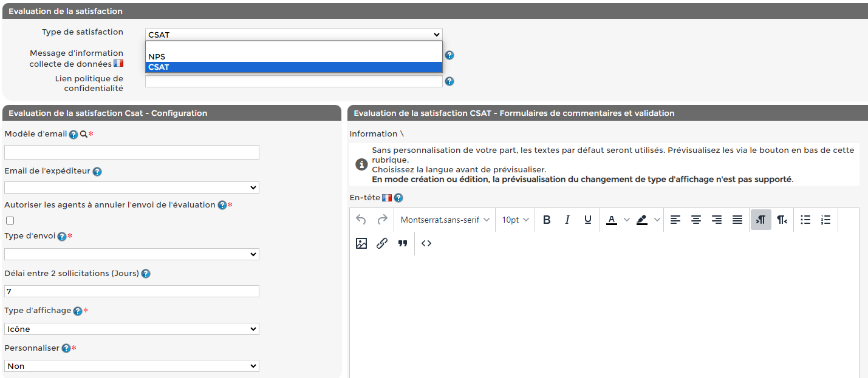Click the search icon next to Modèle d'email

[x=84, y=134]
